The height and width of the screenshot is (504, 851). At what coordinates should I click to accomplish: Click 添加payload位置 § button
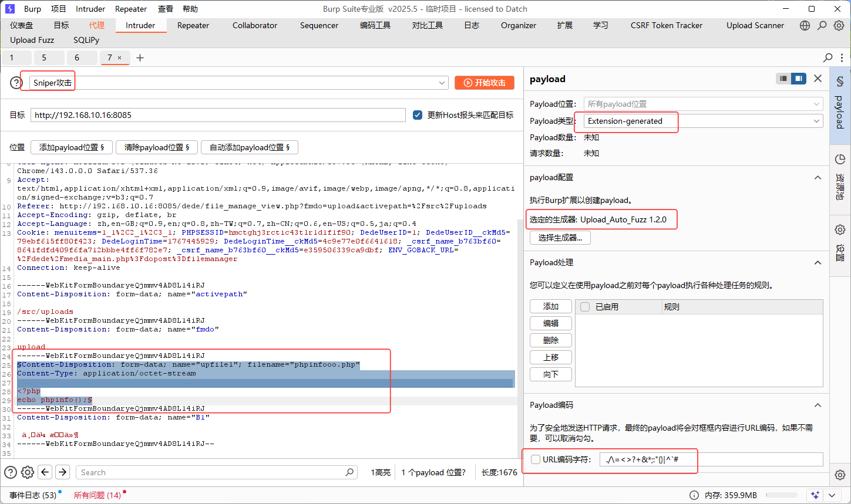pos(72,147)
